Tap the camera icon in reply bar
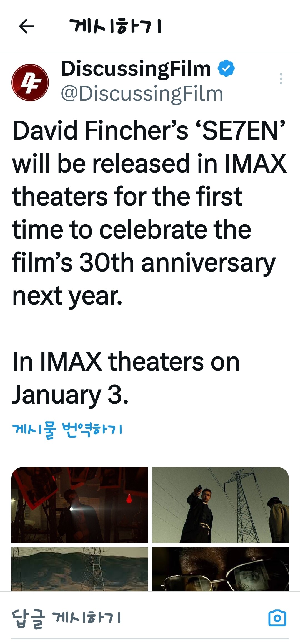Screen dimensions: 300x644 pyautogui.click(x=277, y=618)
